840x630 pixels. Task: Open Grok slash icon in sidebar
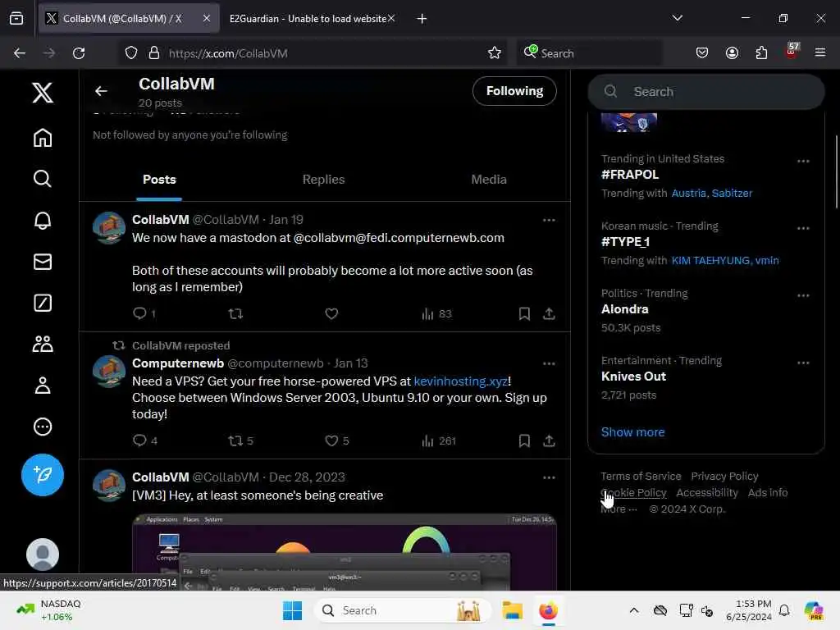pos(43,303)
